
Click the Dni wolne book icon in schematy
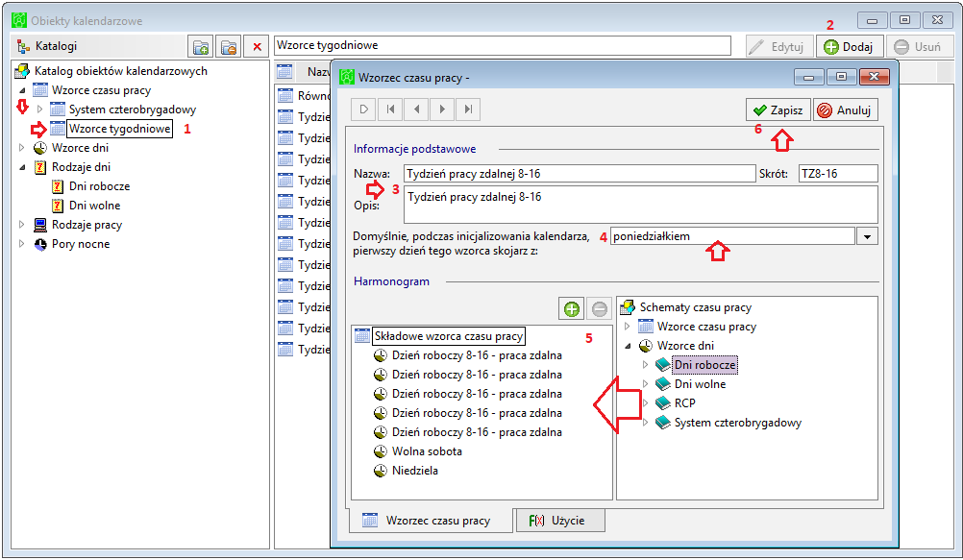(x=663, y=384)
